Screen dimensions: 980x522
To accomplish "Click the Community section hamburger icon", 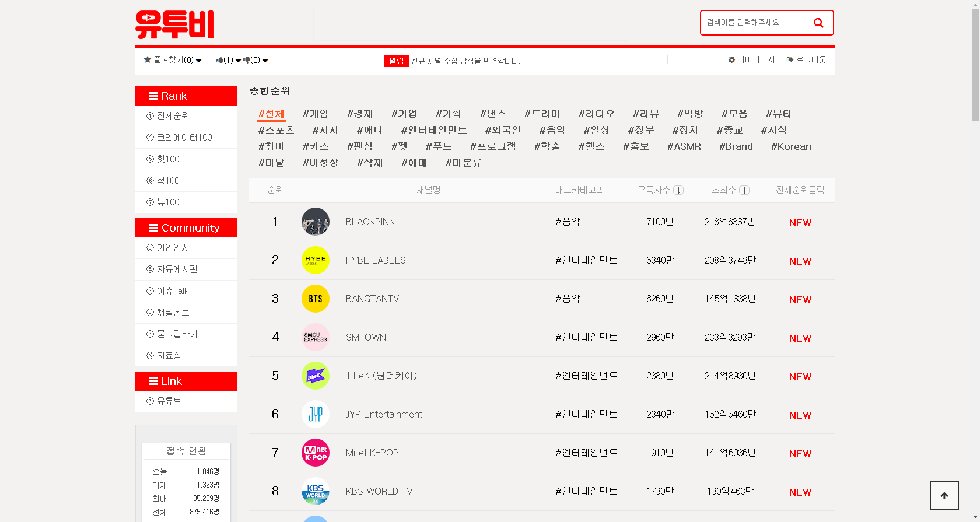I will coord(153,228).
